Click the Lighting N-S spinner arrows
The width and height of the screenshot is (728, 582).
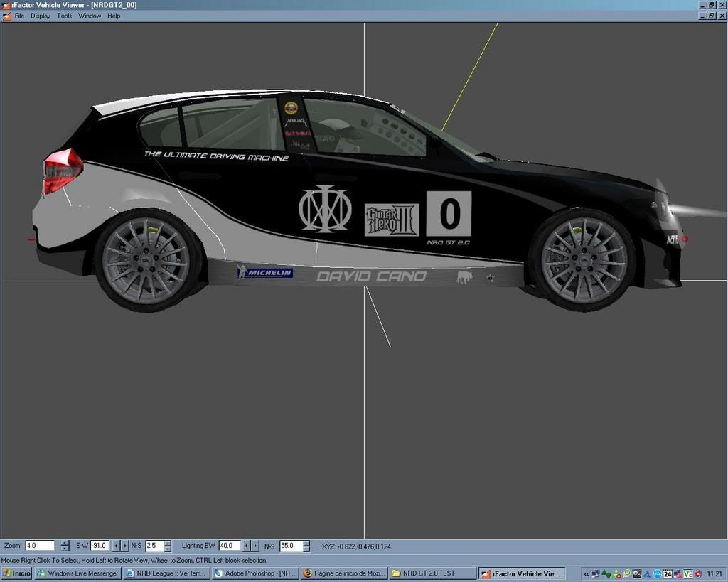point(306,546)
